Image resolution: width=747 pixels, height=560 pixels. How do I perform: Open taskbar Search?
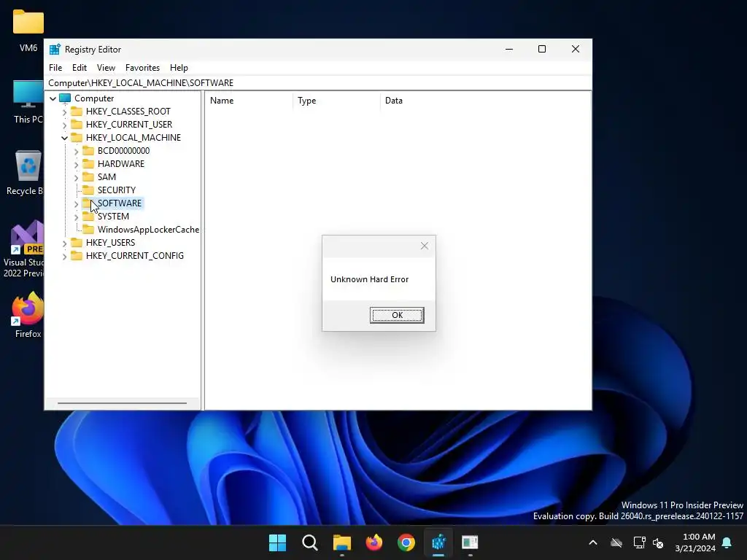point(309,542)
